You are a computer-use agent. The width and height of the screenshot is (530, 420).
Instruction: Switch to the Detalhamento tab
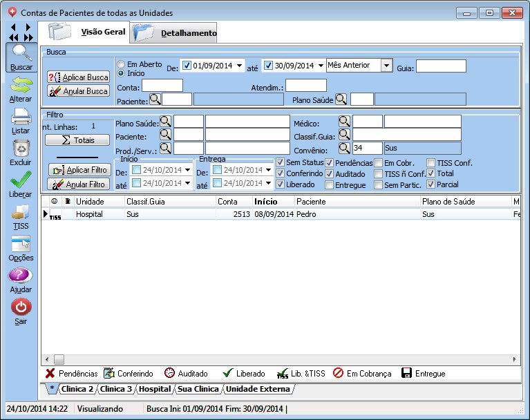pos(188,33)
